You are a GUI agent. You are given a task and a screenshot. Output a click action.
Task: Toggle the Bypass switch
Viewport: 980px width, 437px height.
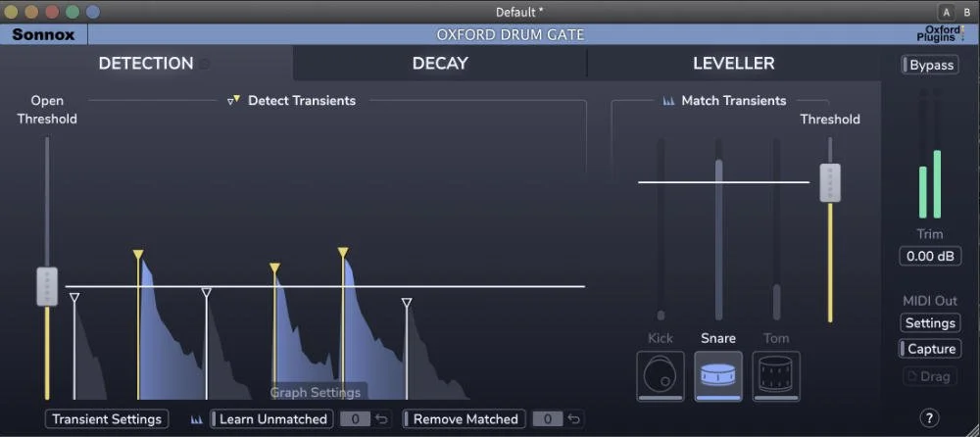(x=930, y=65)
